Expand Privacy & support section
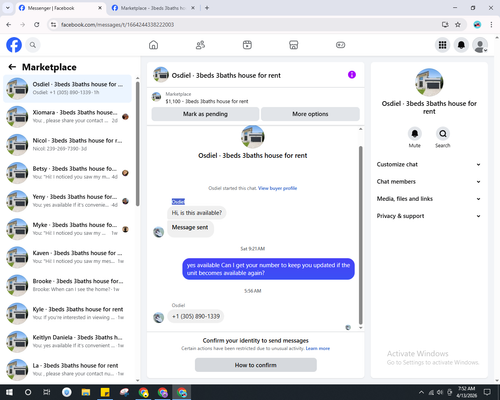This screenshot has width=500, height=400. [x=429, y=216]
